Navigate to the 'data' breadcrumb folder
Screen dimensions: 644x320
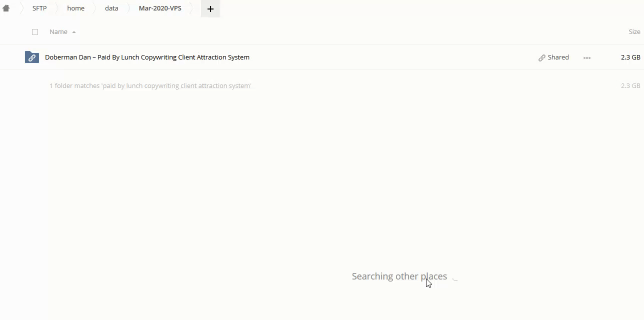tap(111, 8)
